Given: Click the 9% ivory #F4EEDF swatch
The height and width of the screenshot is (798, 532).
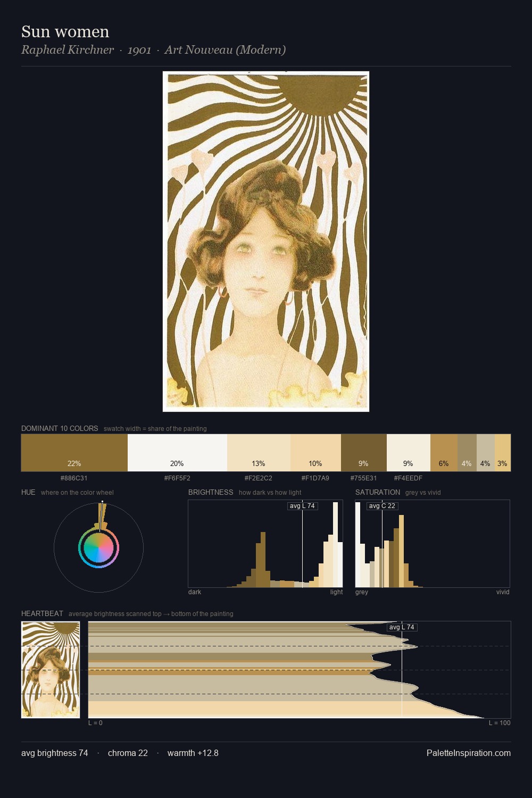Looking at the screenshot, I should (409, 453).
